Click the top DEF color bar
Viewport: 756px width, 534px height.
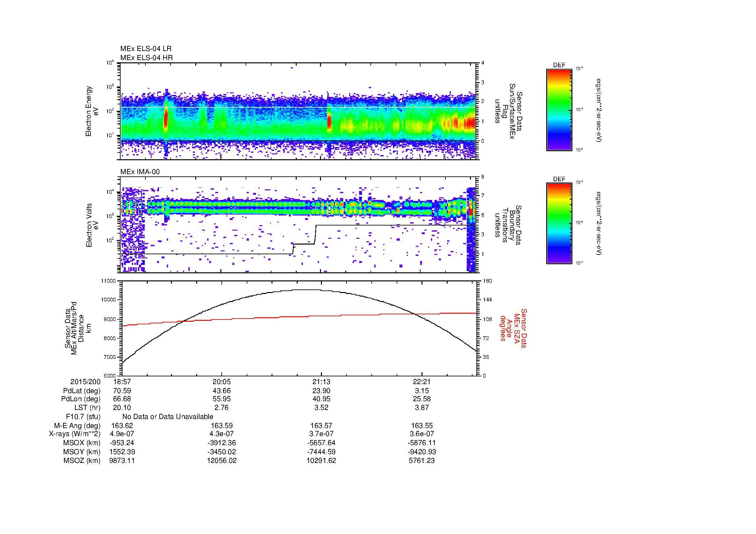pos(559,110)
